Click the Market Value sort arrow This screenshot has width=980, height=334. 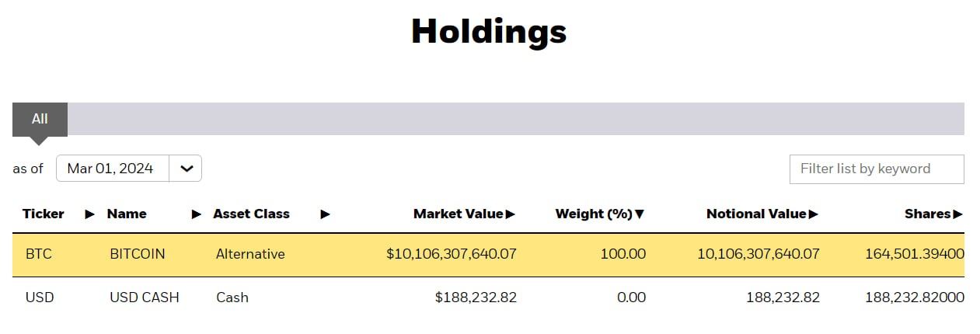click(511, 214)
